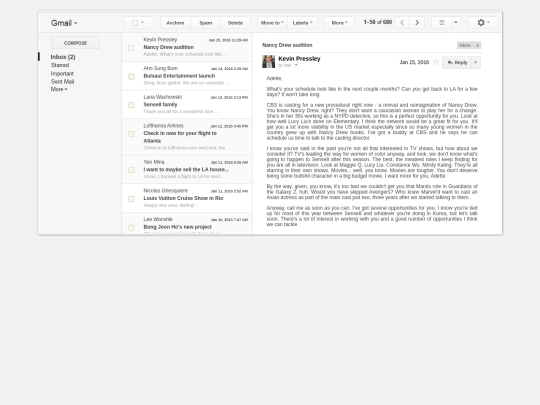
Task: Select the Lufthansa Airlines email checkbox
Action: pyautogui.click(x=131, y=134)
